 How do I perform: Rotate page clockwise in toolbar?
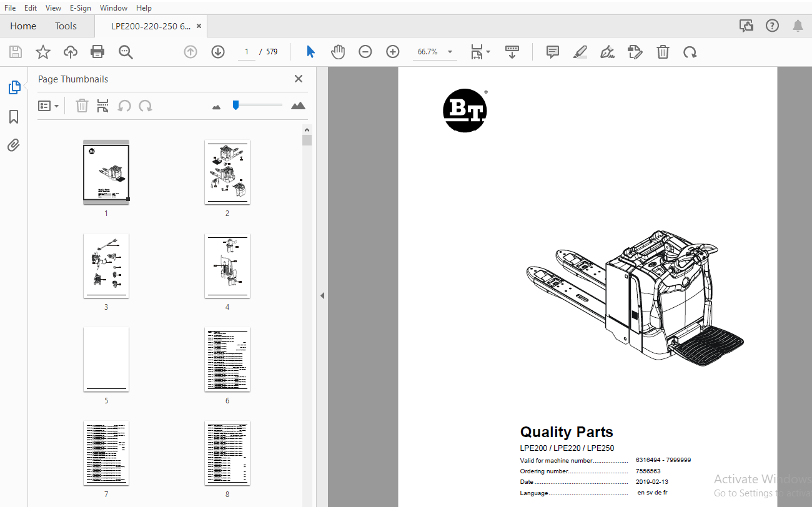690,52
